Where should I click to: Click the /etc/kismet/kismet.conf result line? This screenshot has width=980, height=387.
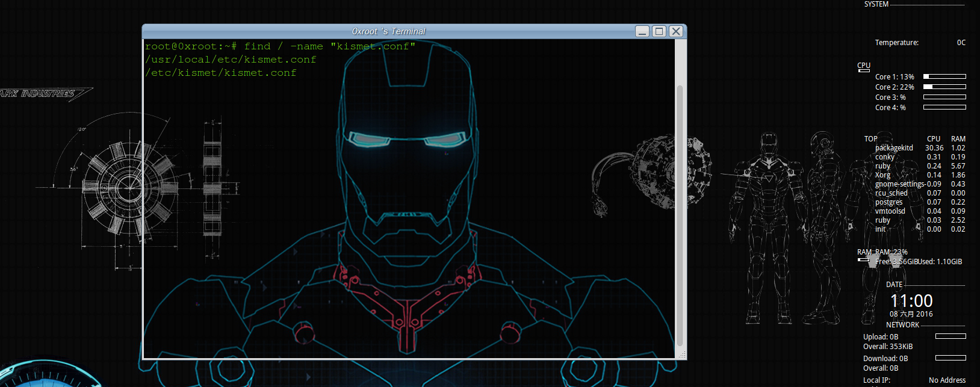[221, 73]
